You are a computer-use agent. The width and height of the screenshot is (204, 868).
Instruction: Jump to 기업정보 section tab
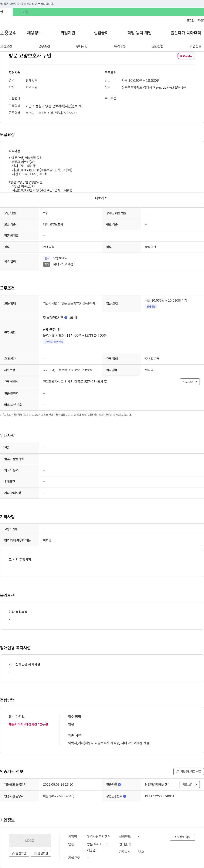pos(195,46)
